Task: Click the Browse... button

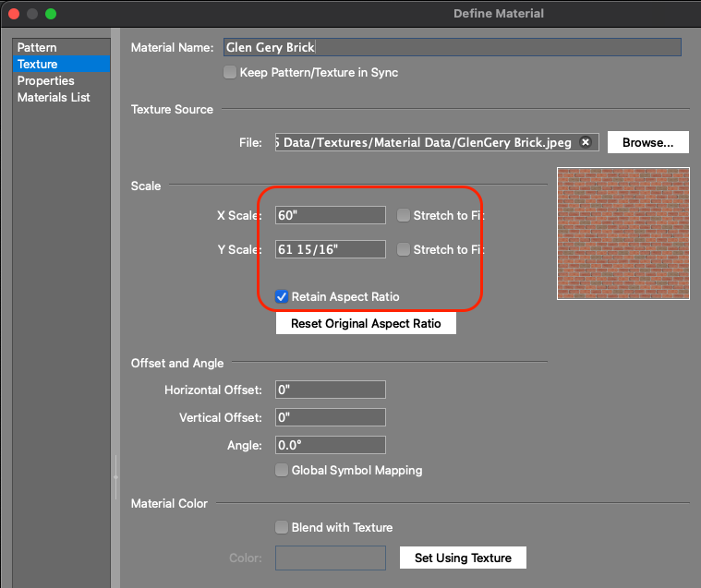Action: pos(654,142)
